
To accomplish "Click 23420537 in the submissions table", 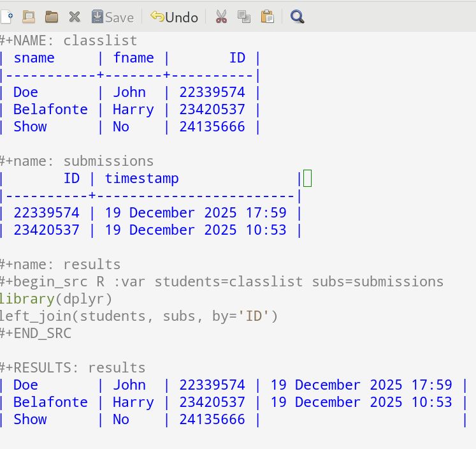I will tap(47, 230).
